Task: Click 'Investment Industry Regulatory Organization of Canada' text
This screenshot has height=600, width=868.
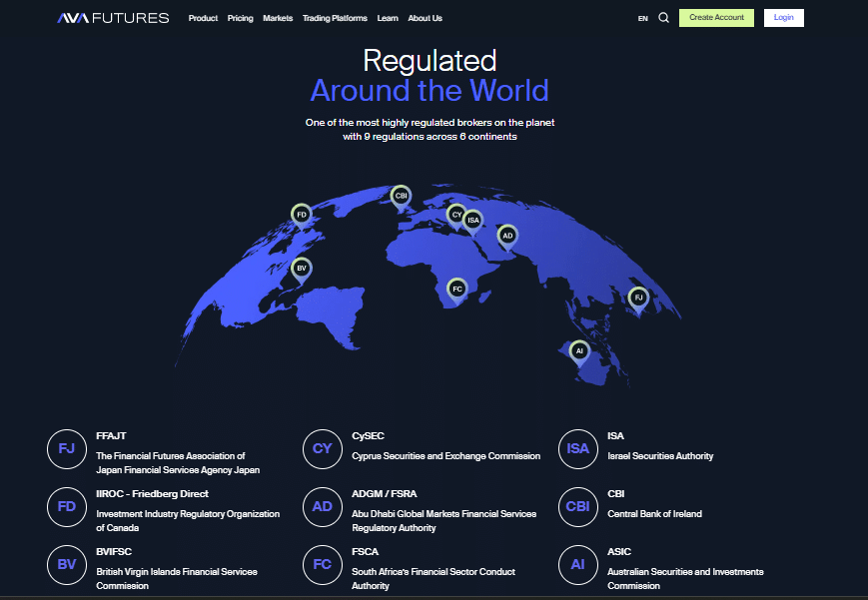Action: [x=188, y=521]
